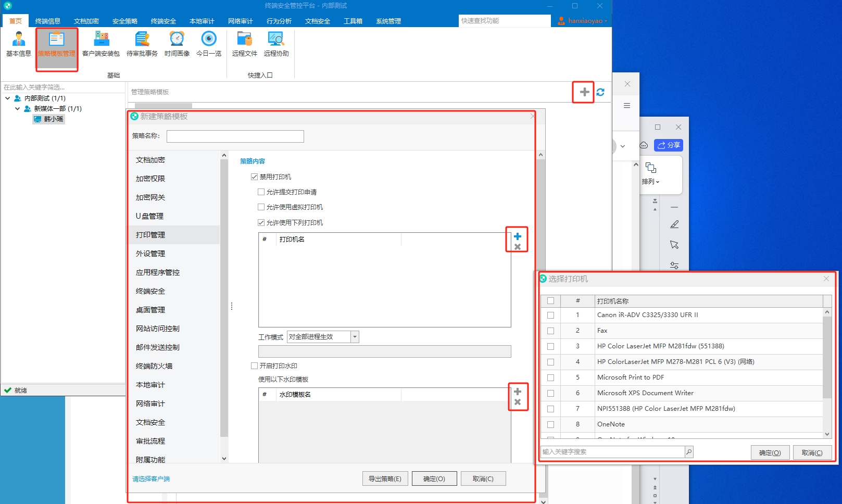Check OneNote printer box
Image resolution: width=842 pixels, height=504 pixels.
(x=550, y=424)
